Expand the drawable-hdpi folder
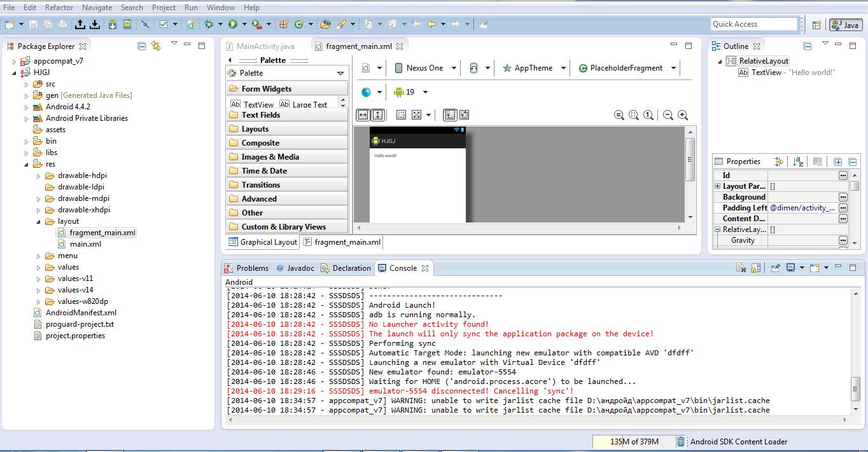The height and width of the screenshot is (452, 868). pos(38,175)
